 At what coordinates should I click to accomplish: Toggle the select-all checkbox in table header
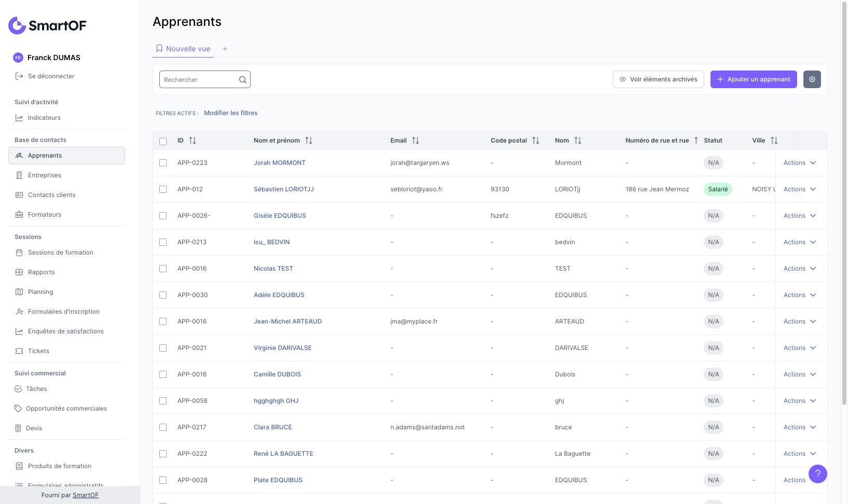[163, 141]
